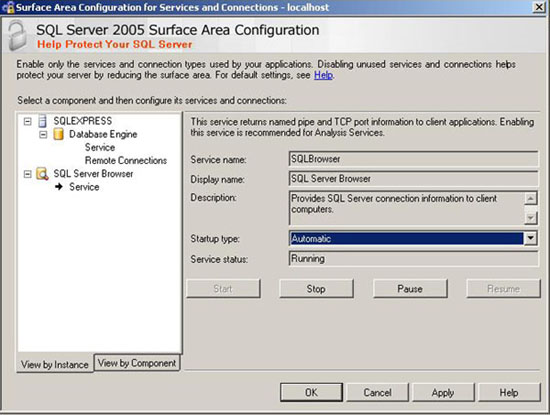Pause the SQL Server Browser service
This screenshot has width=550, height=415.
(410, 289)
